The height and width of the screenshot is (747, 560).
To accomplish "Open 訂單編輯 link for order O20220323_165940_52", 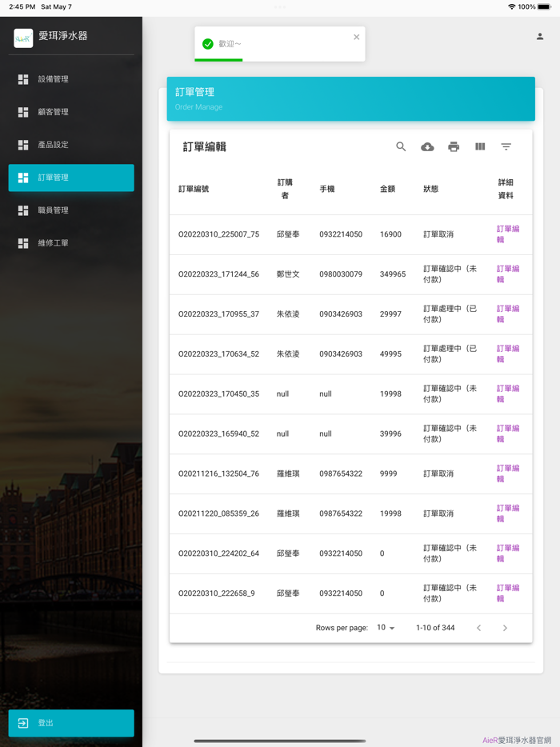I will click(x=508, y=433).
